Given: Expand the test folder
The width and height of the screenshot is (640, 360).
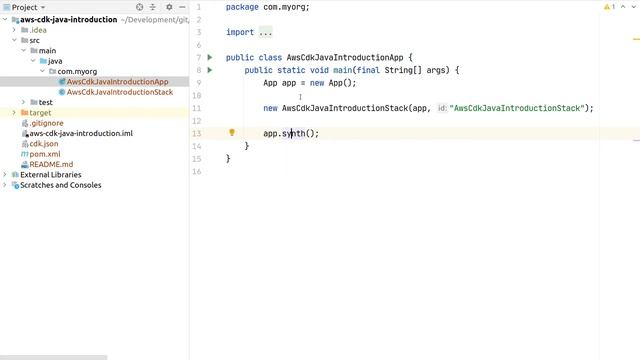Looking at the screenshot, I should [x=24, y=102].
